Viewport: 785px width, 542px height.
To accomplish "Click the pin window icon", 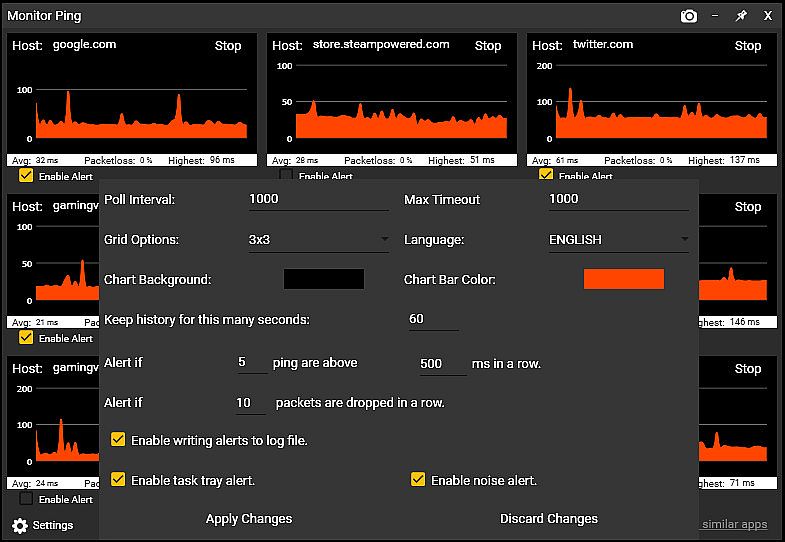I will [741, 16].
